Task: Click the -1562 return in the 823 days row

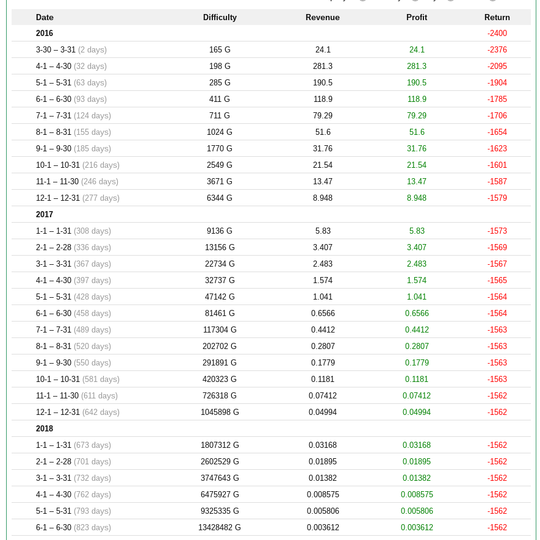Action: click(x=497, y=527)
